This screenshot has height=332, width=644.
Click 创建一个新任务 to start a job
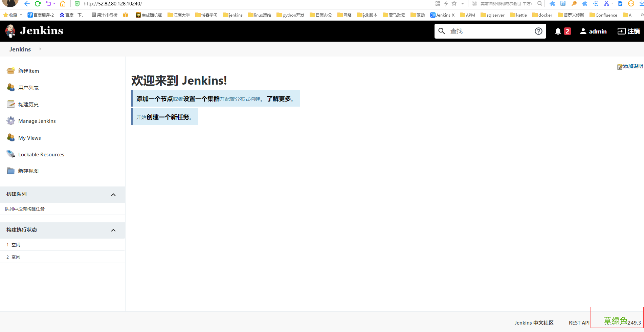click(169, 116)
